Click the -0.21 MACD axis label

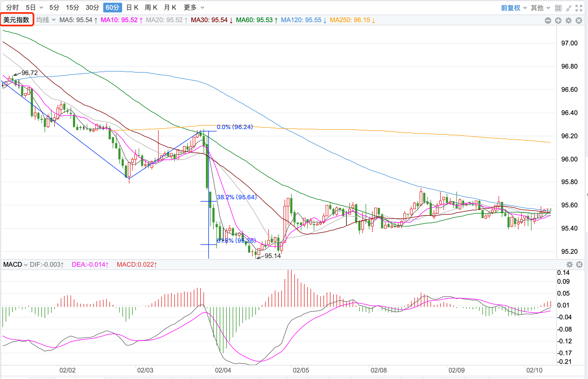564,361
